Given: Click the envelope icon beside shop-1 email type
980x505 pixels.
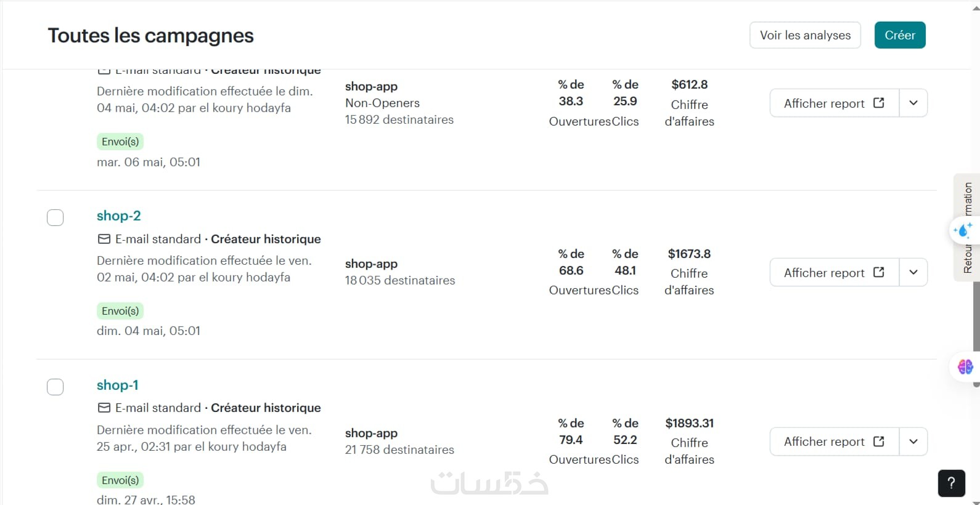Looking at the screenshot, I should coord(104,408).
